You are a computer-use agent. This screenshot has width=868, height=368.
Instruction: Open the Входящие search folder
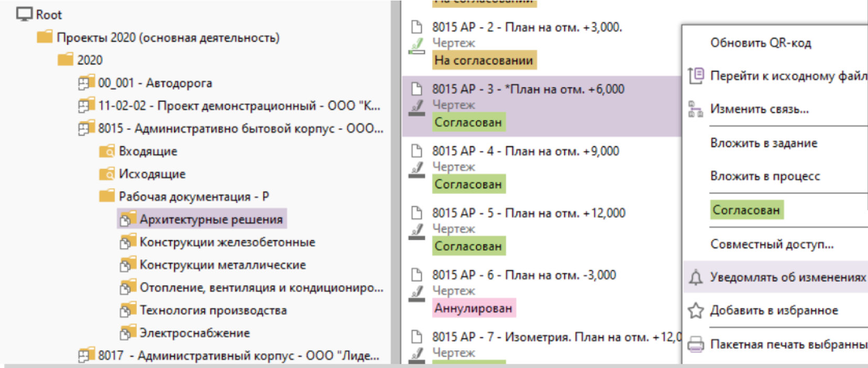point(148,151)
